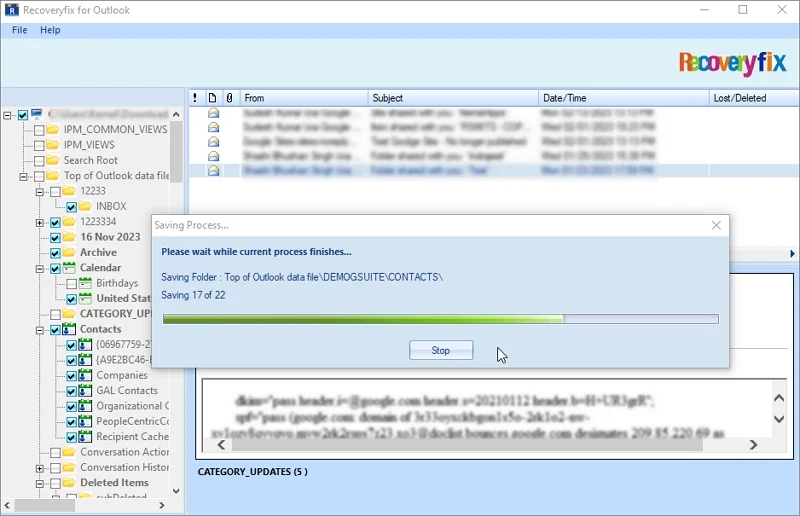Click the root computer drive icon
The width and height of the screenshot is (800, 516).
(37, 113)
